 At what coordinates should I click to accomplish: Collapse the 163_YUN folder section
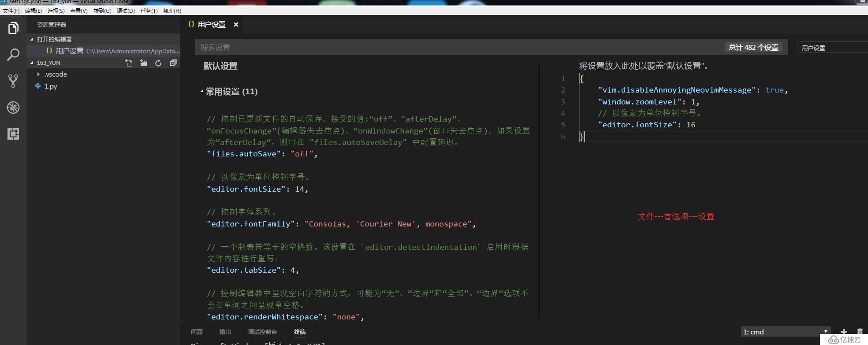pos(32,63)
